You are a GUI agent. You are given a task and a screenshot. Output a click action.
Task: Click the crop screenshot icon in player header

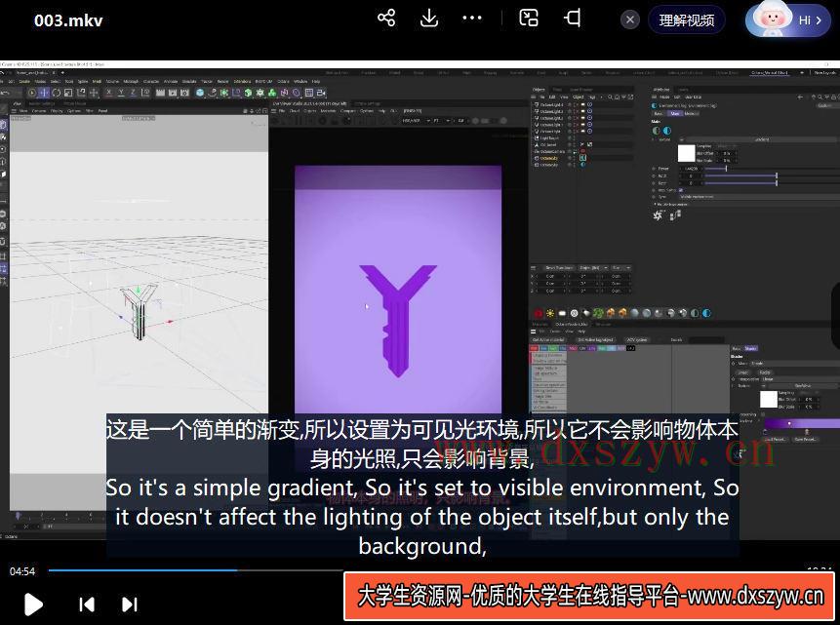click(572, 18)
